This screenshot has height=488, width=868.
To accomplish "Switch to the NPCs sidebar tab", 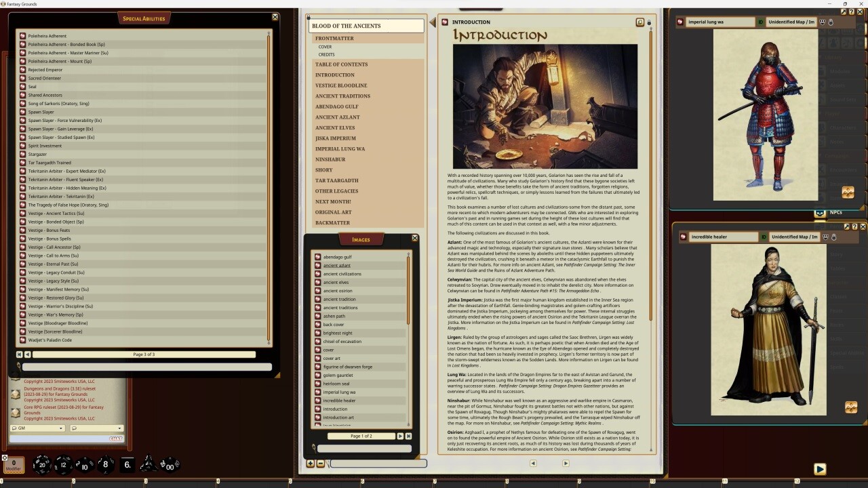I will (x=836, y=212).
